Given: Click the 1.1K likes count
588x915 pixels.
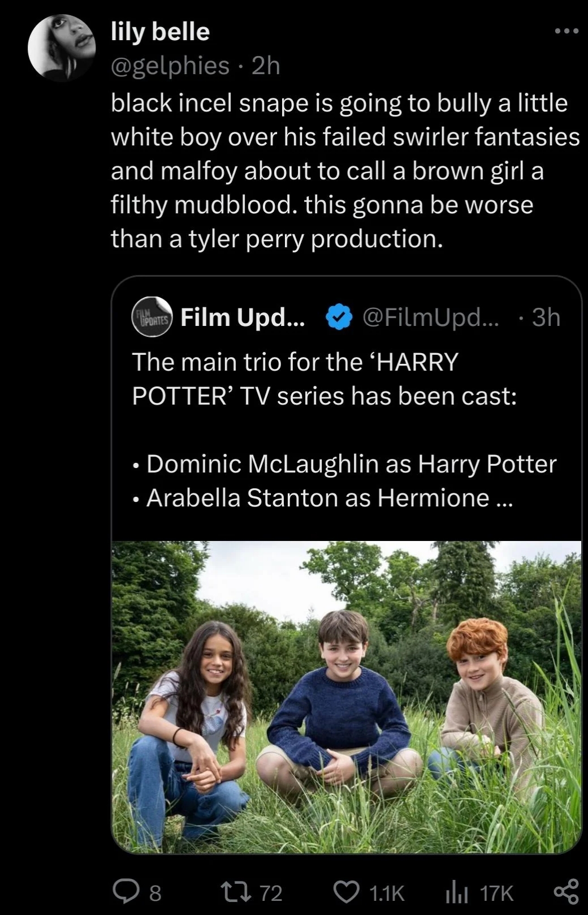Looking at the screenshot, I should tap(387, 893).
